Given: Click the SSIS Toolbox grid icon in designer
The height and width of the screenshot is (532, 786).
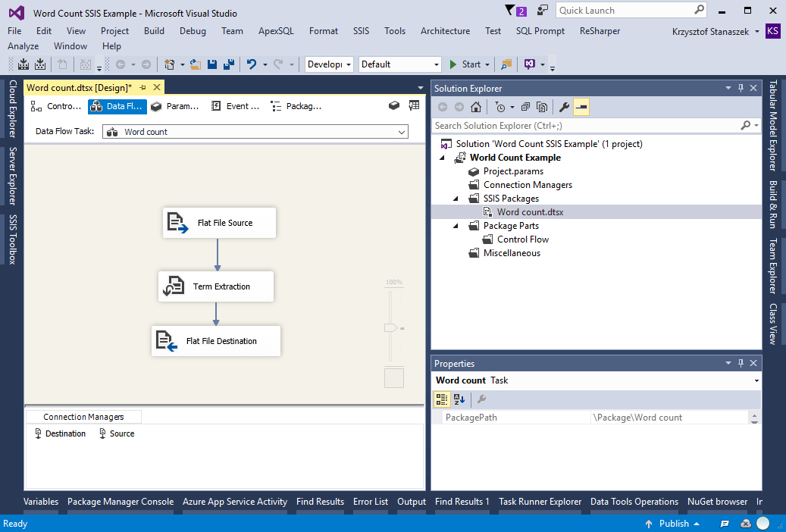Looking at the screenshot, I should pos(414,105).
